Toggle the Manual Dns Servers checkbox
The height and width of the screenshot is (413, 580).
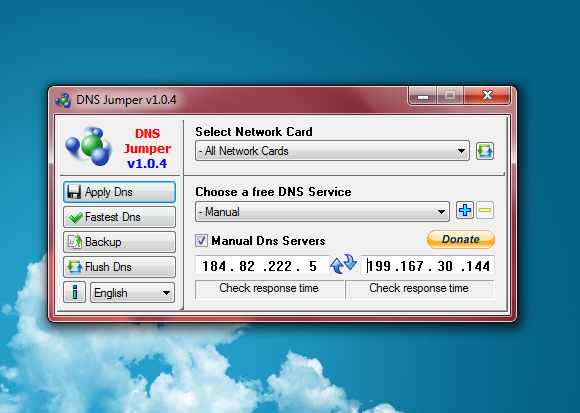click(202, 241)
